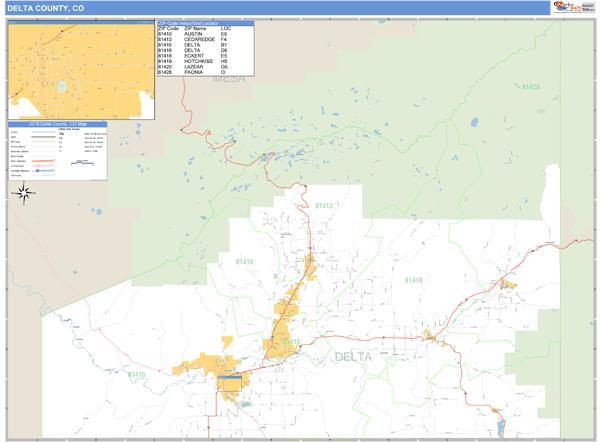This screenshot has height=442, width=600.
Task: Select LAZEAR in the ZIP index table
Action: click(194, 67)
